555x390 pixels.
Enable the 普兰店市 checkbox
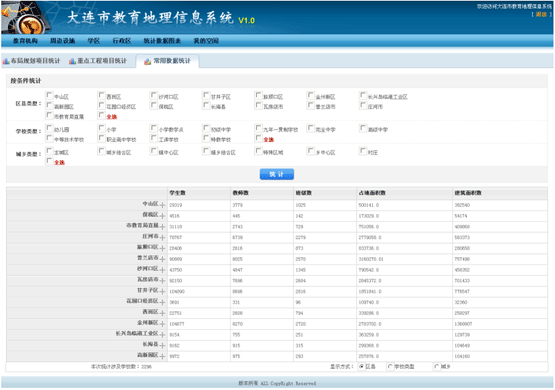pyautogui.click(x=310, y=105)
